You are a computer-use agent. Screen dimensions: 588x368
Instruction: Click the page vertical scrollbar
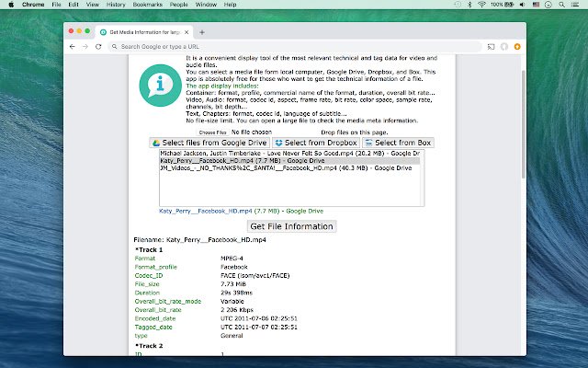pos(524,124)
